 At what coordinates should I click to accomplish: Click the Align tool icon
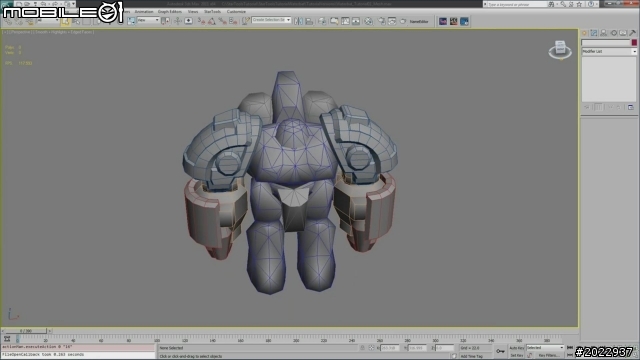click(x=309, y=21)
